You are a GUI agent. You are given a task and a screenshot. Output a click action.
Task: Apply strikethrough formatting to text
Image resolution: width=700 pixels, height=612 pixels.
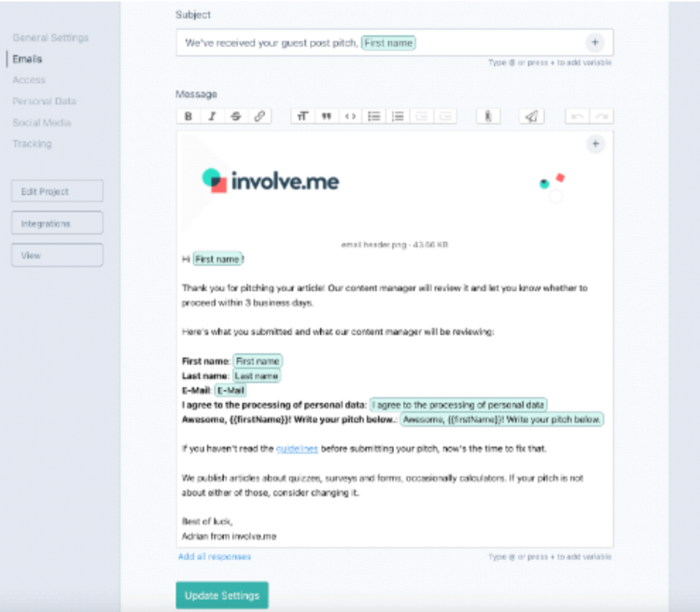236,117
